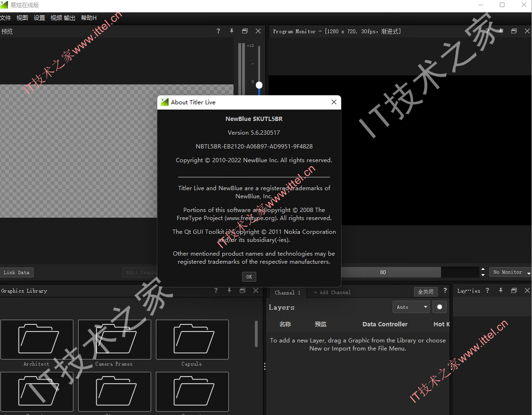
Task: Open the 帮助H menu
Action: 89,18
